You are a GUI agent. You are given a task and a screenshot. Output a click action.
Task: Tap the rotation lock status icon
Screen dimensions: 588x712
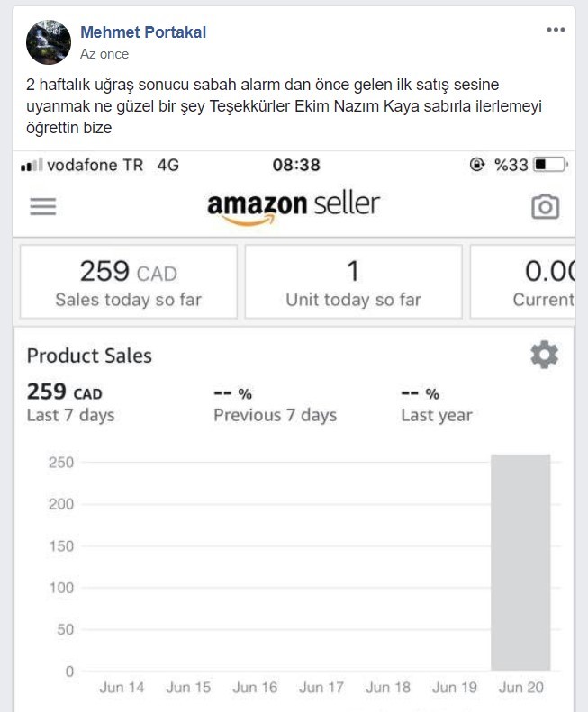[x=477, y=165]
